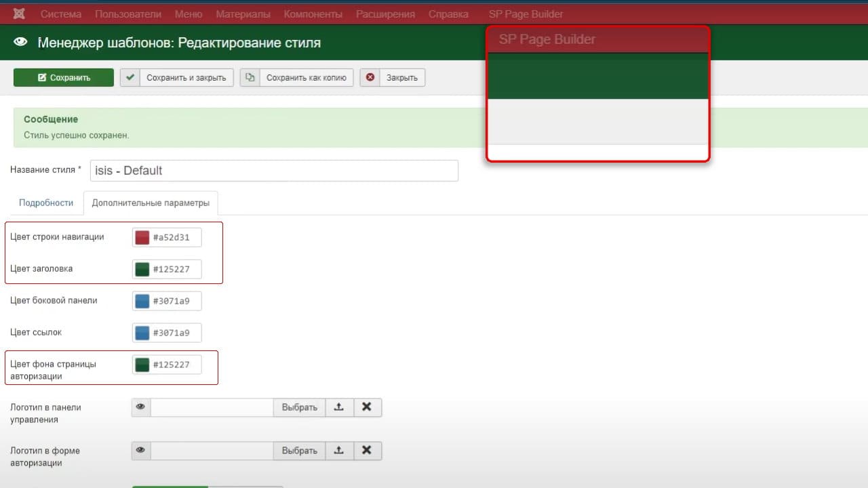868x488 pixels.
Task: Open the Цвет боковой панели color swatch
Action: (142, 301)
